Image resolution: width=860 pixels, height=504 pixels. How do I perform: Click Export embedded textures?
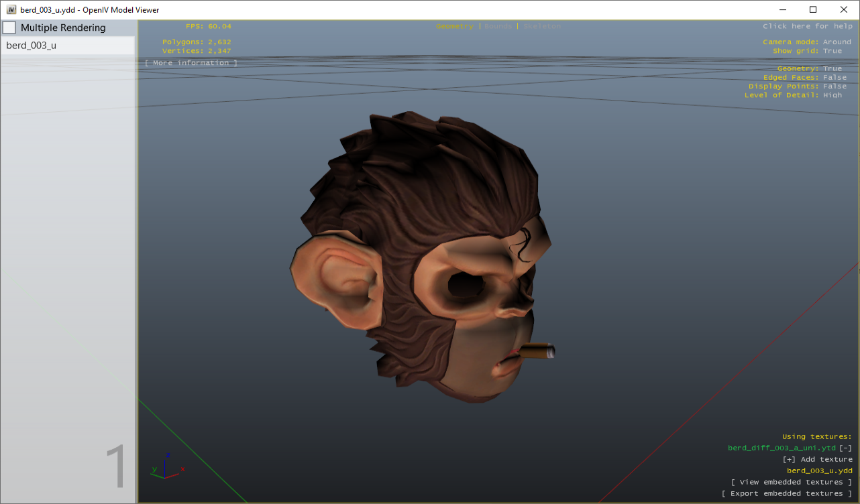[x=786, y=493]
